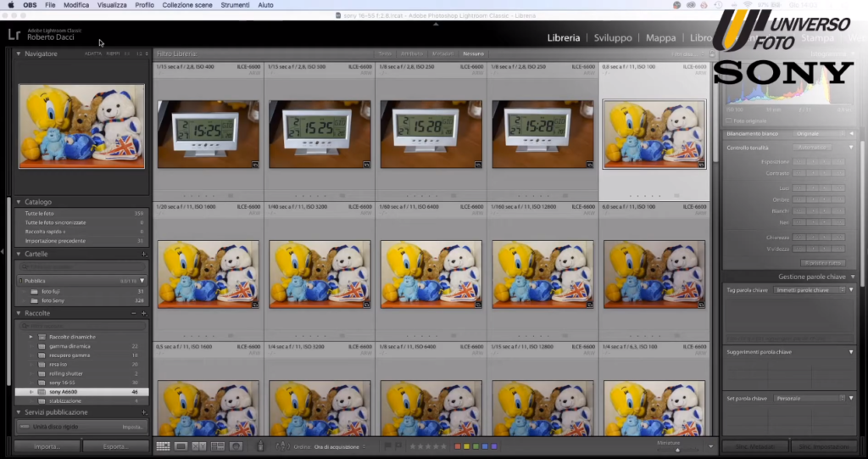Reverse sort direction A-Z icon

(282, 446)
